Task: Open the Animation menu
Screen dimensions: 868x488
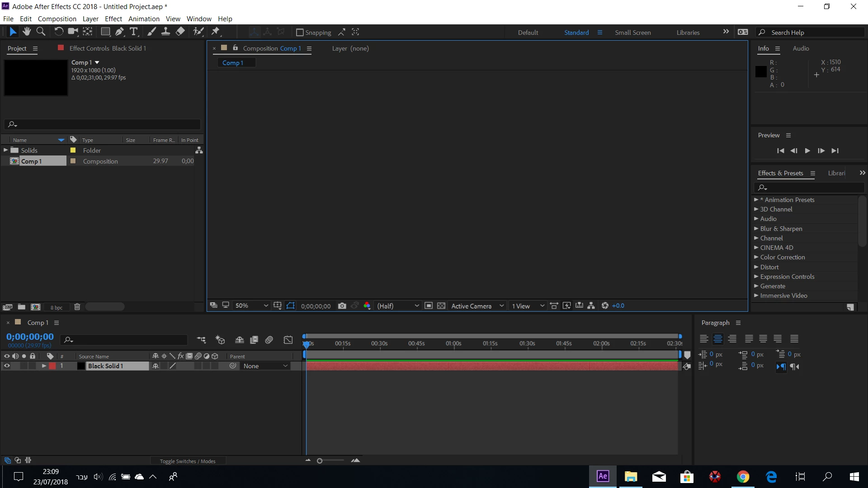Action: pyautogui.click(x=144, y=19)
